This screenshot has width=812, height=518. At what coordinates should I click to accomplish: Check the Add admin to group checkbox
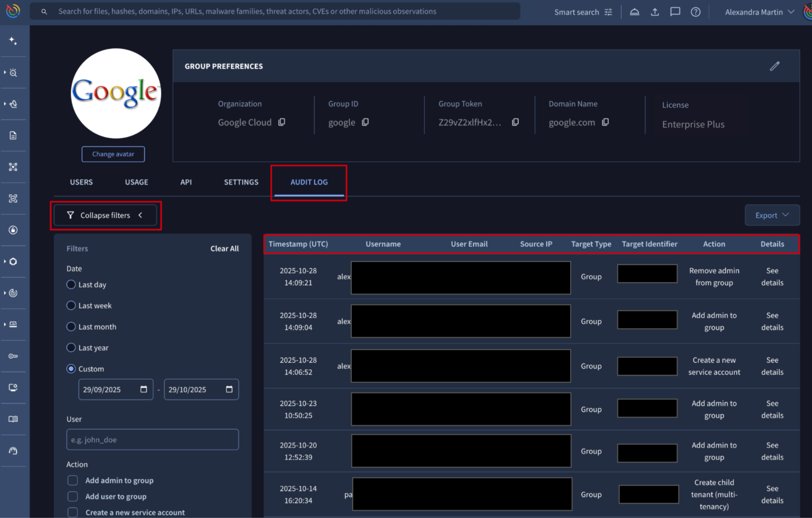point(73,481)
